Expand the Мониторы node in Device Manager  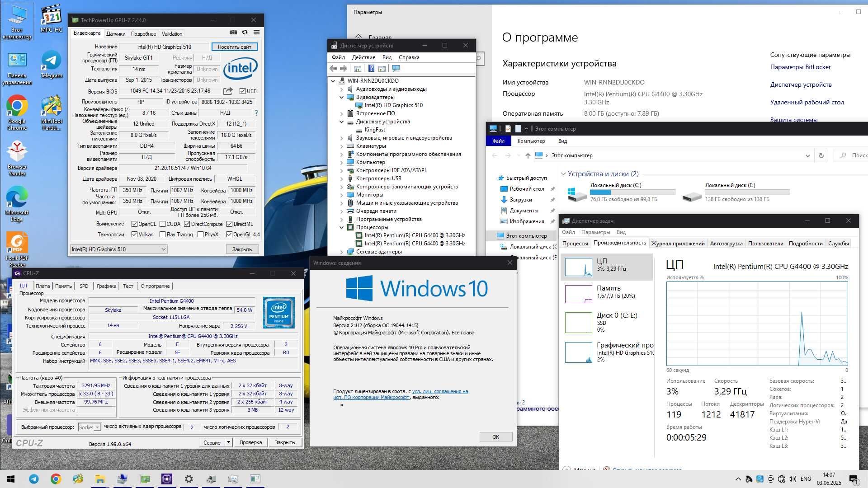pos(342,195)
